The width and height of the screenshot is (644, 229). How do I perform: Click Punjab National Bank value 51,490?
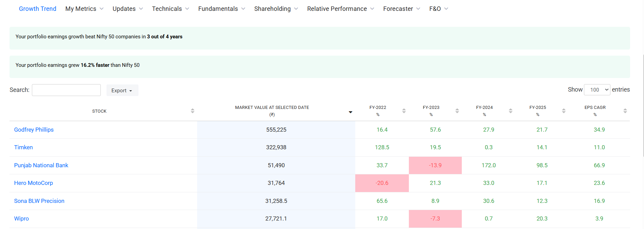click(x=276, y=165)
